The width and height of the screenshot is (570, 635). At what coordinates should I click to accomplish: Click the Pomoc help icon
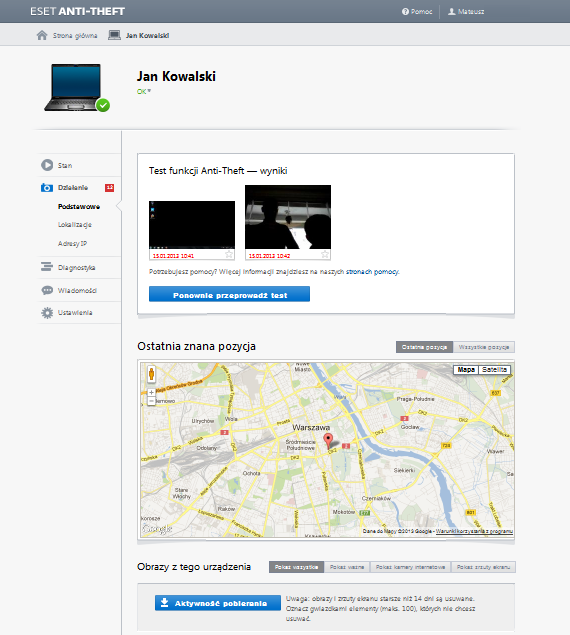pos(405,12)
